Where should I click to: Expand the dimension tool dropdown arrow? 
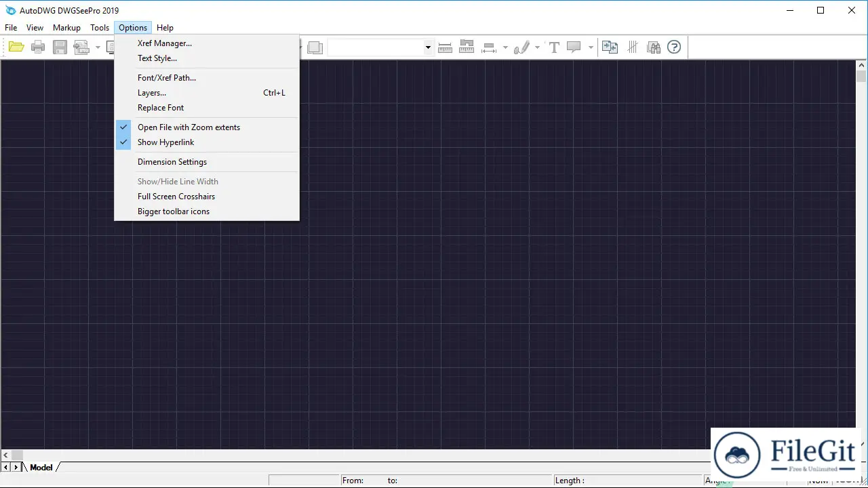[505, 47]
